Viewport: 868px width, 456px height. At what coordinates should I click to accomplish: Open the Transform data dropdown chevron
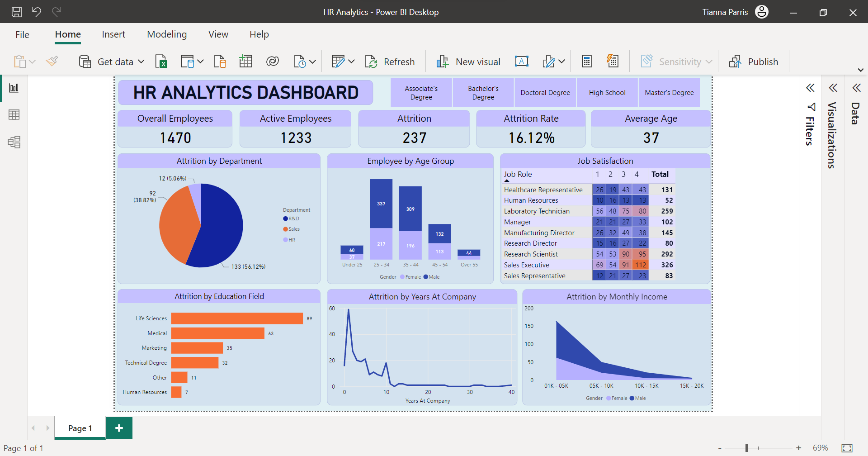(x=352, y=62)
